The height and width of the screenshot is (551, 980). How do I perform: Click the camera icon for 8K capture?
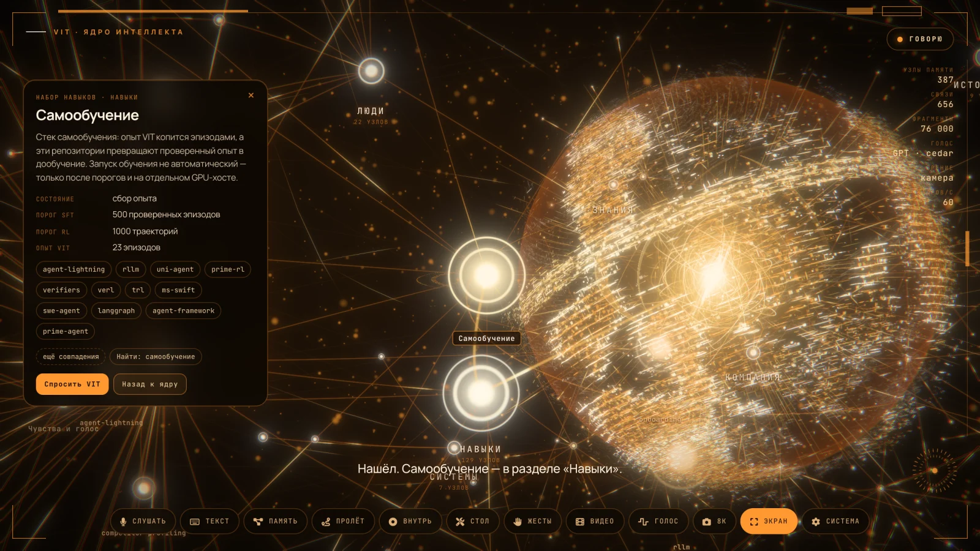(x=707, y=522)
